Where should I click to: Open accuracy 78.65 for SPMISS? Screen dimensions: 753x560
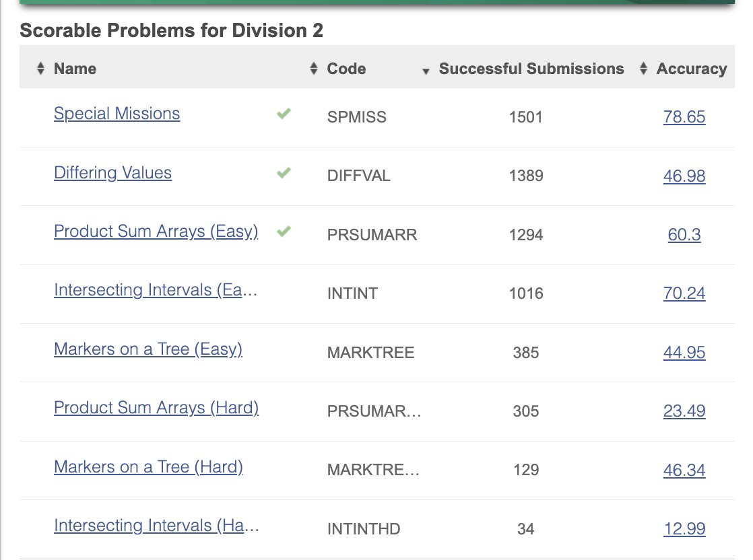(x=684, y=116)
